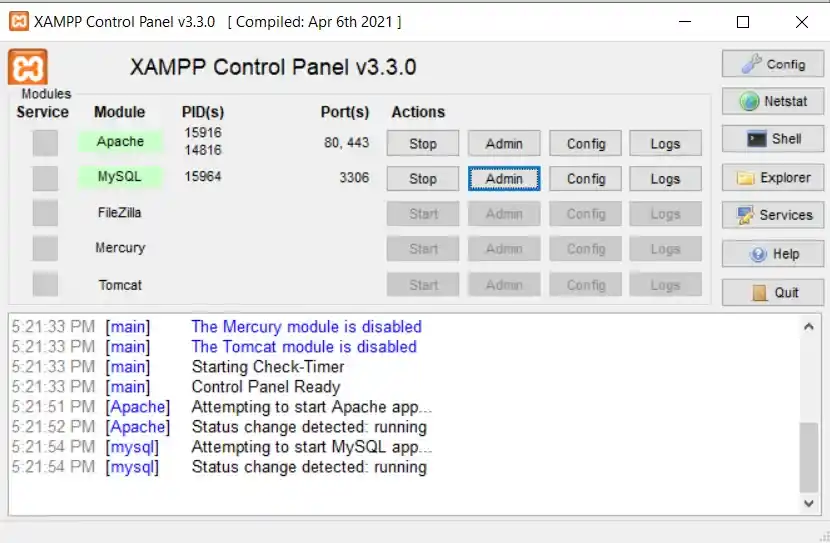Click log line 'The Mercury module is disabled'
830x543 pixels.
pos(306,327)
